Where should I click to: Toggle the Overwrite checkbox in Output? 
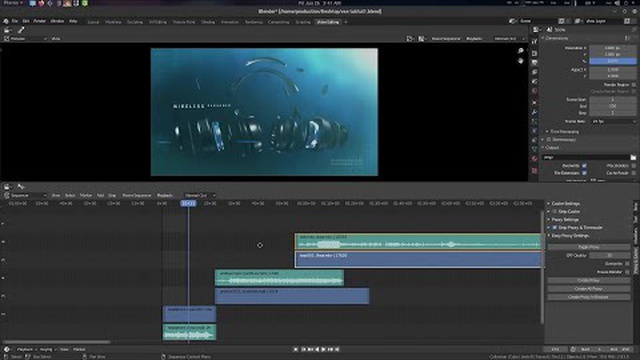[584, 166]
